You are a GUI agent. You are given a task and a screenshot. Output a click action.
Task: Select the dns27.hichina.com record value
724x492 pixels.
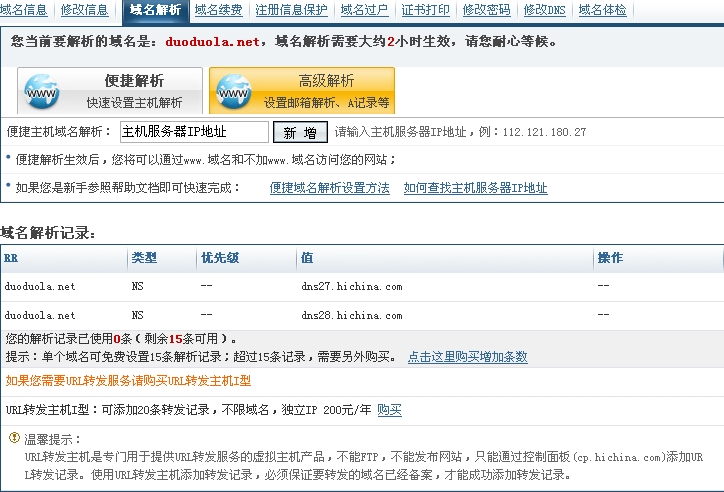(x=352, y=287)
